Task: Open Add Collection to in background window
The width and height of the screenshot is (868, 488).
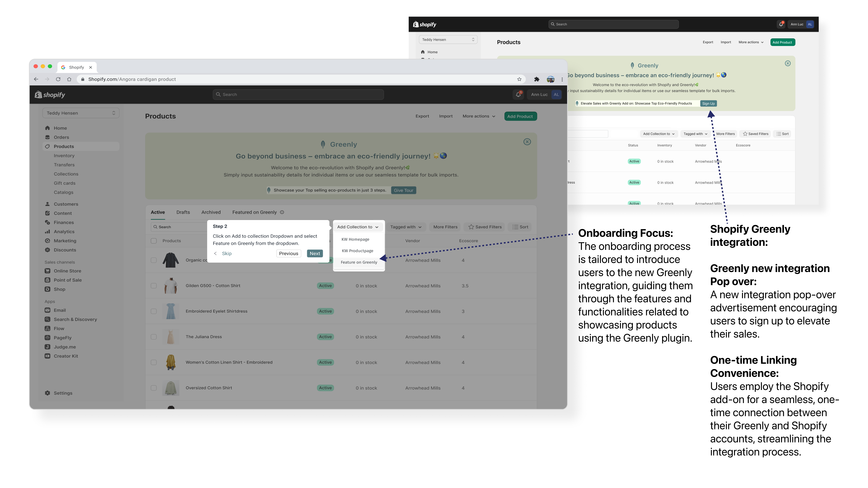Action: [659, 134]
